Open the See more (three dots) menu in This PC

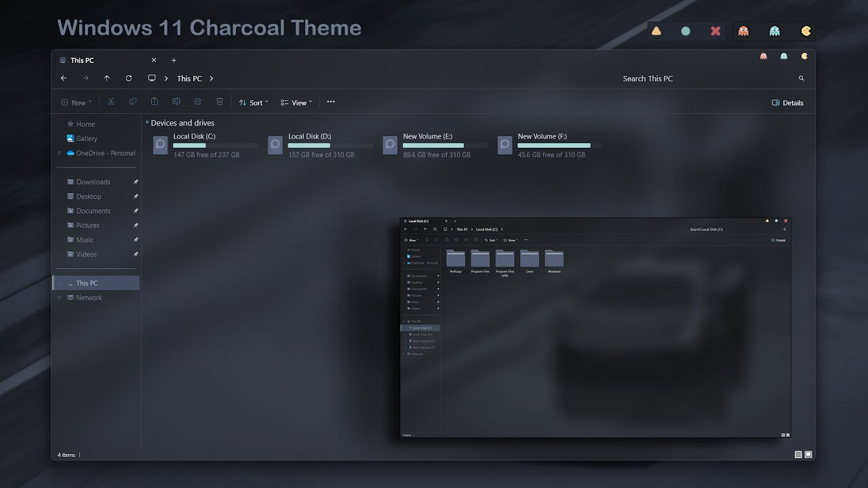331,102
